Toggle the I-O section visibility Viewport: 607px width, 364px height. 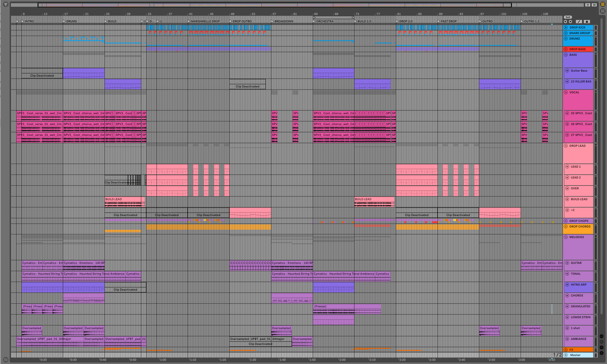point(601,336)
